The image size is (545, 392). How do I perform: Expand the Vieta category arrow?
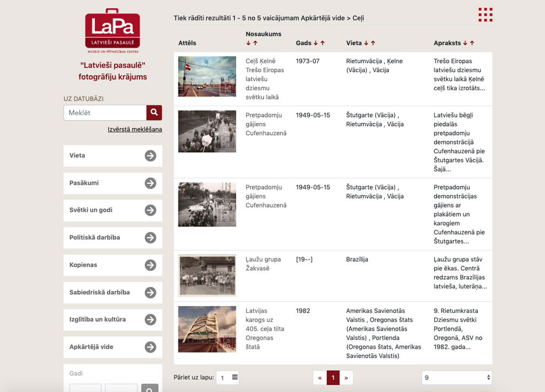click(x=151, y=156)
